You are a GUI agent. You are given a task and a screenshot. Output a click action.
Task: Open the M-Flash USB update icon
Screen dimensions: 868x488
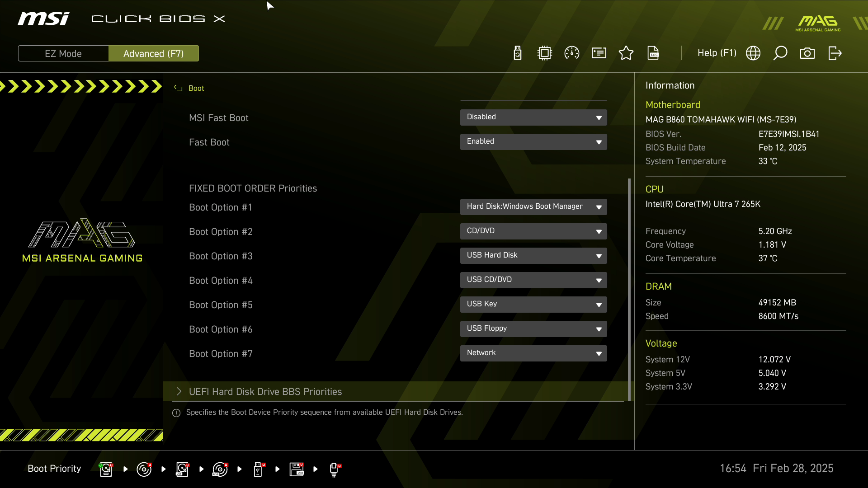(x=518, y=53)
